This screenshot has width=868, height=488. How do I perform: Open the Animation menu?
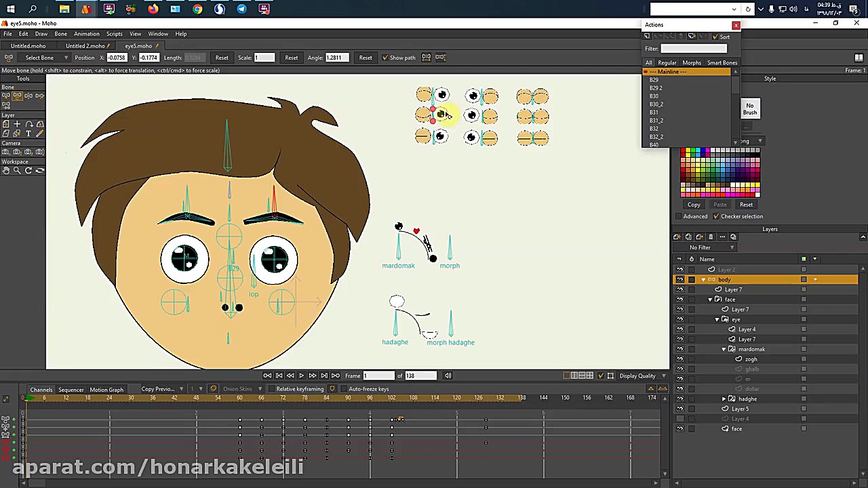86,34
